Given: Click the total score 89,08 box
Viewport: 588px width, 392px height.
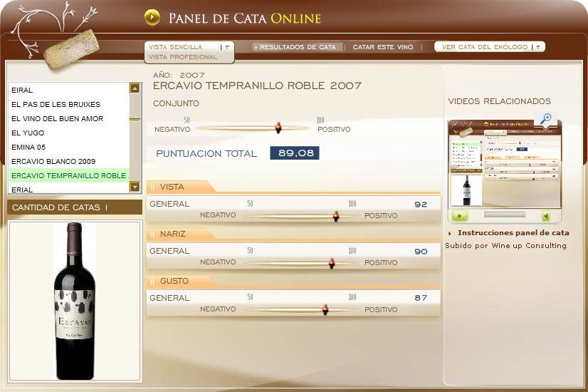Looking at the screenshot, I should [295, 153].
